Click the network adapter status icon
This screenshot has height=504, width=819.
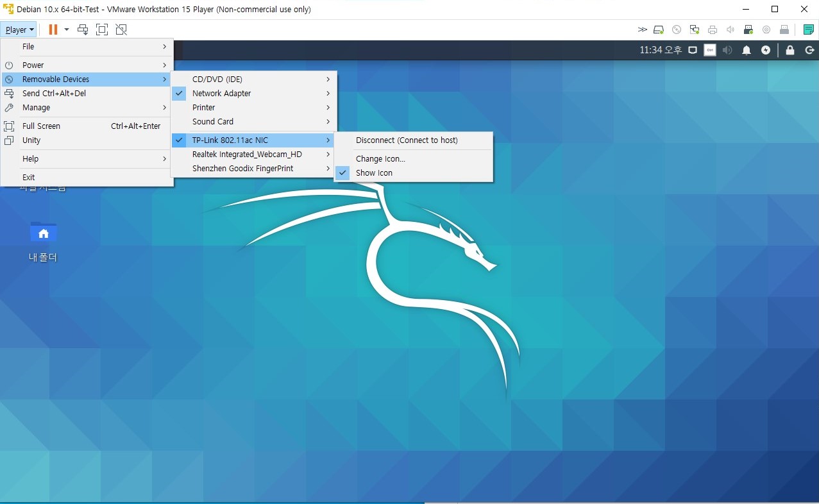[695, 29]
